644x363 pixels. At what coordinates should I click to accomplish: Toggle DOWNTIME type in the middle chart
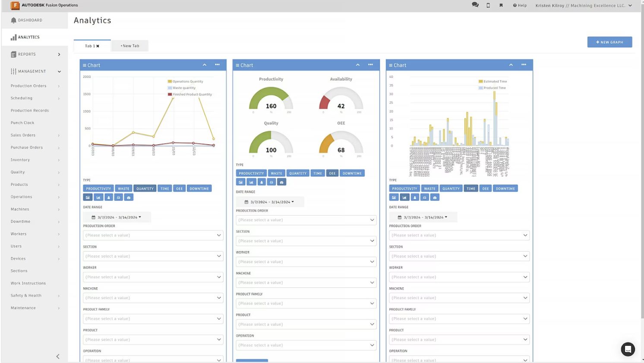point(352,173)
